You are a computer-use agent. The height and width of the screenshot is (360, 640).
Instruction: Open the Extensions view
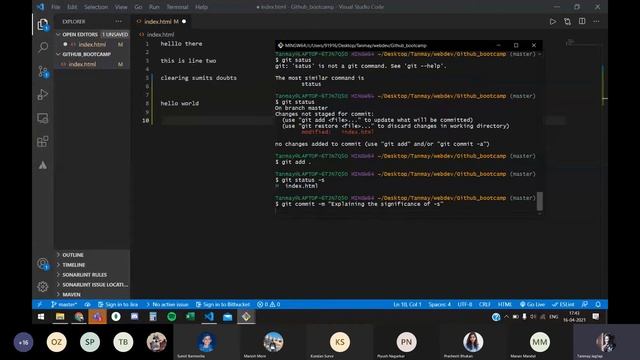pos(42,142)
